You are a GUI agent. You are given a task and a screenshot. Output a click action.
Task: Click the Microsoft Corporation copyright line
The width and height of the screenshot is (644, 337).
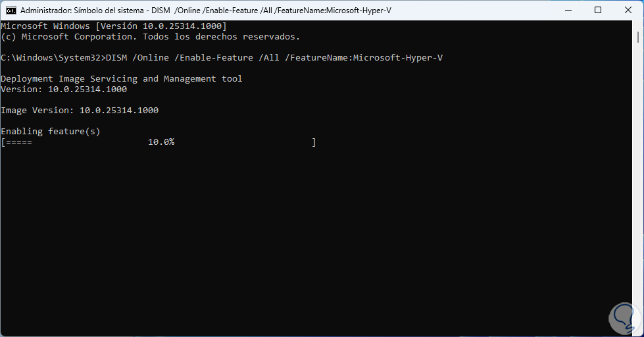click(150, 36)
